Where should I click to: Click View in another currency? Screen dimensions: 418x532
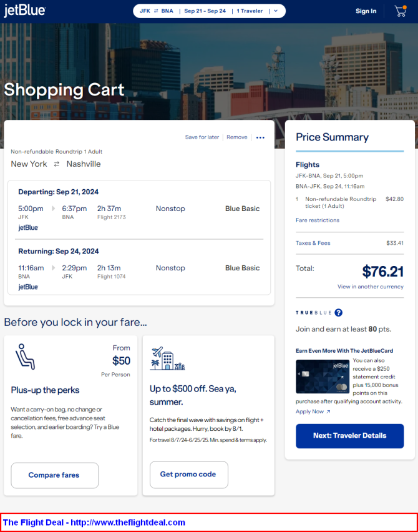[370, 287]
